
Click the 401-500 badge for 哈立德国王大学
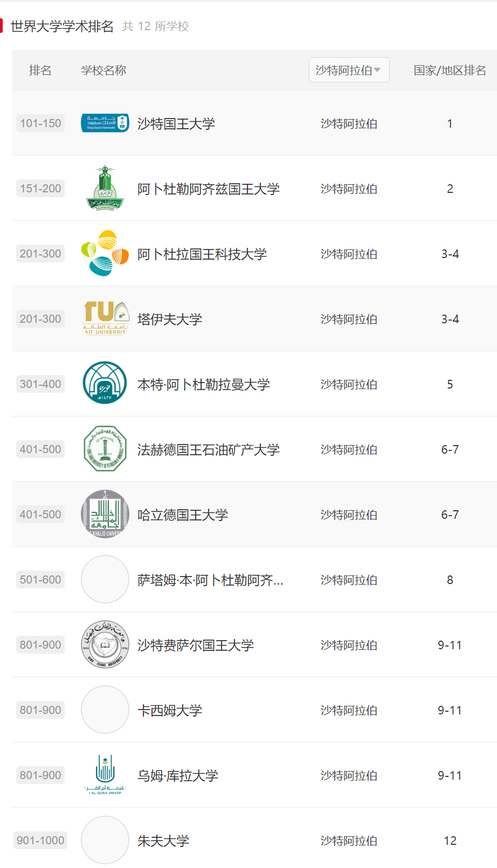coord(40,514)
